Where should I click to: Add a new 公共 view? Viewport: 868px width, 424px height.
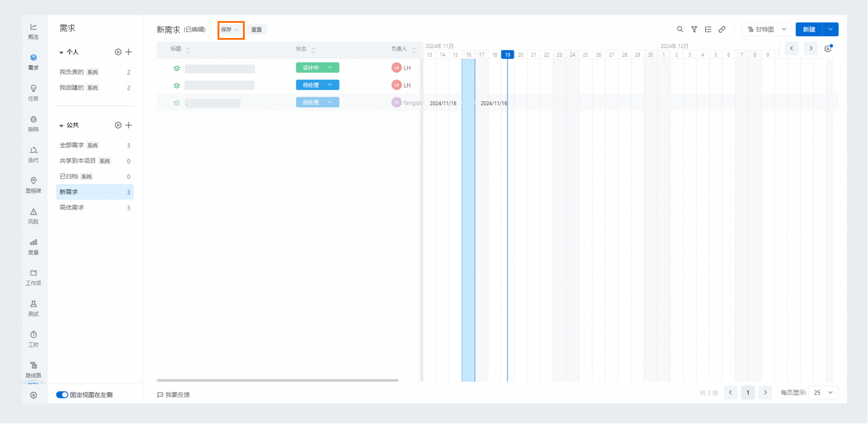(x=129, y=125)
